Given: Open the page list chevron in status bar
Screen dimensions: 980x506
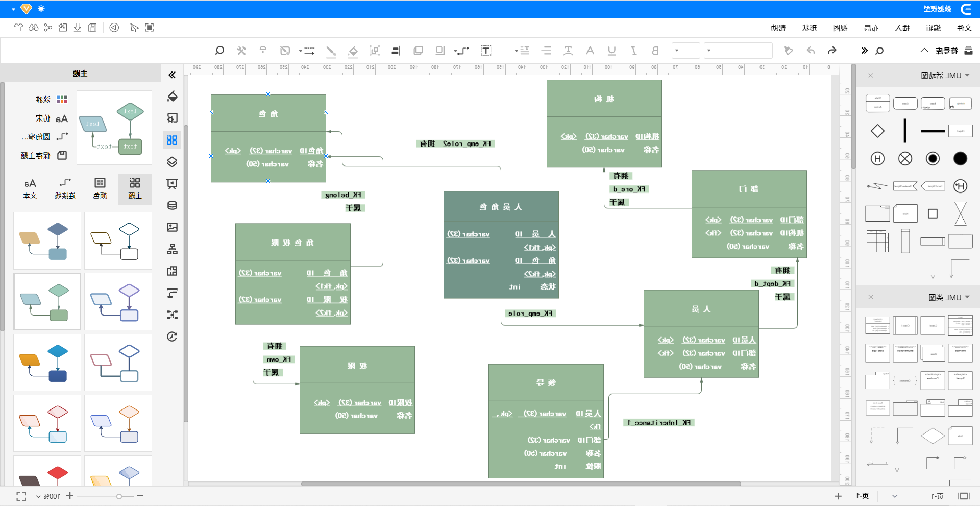Looking at the screenshot, I should pos(895,496).
